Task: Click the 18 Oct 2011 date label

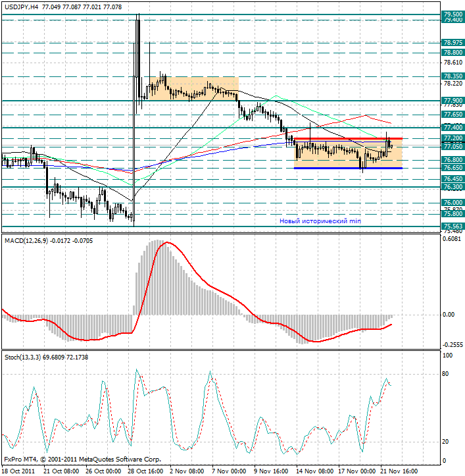Action: point(19,471)
